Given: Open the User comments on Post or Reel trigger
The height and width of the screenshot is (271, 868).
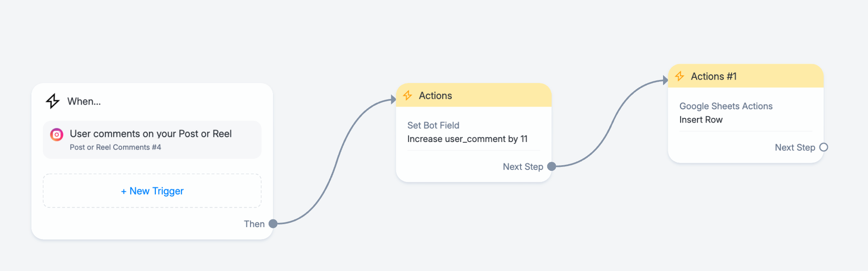Looking at the screenshot, I should click(152, 140).
